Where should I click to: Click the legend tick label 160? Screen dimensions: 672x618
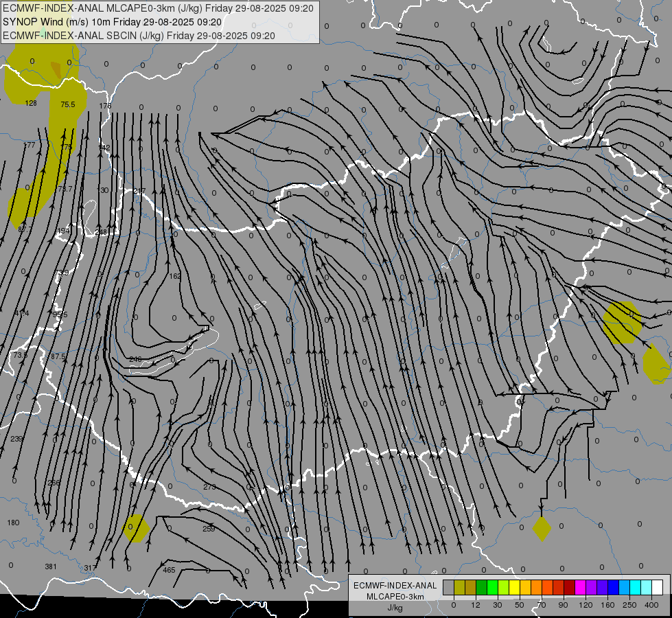click(x=607, y=605)
